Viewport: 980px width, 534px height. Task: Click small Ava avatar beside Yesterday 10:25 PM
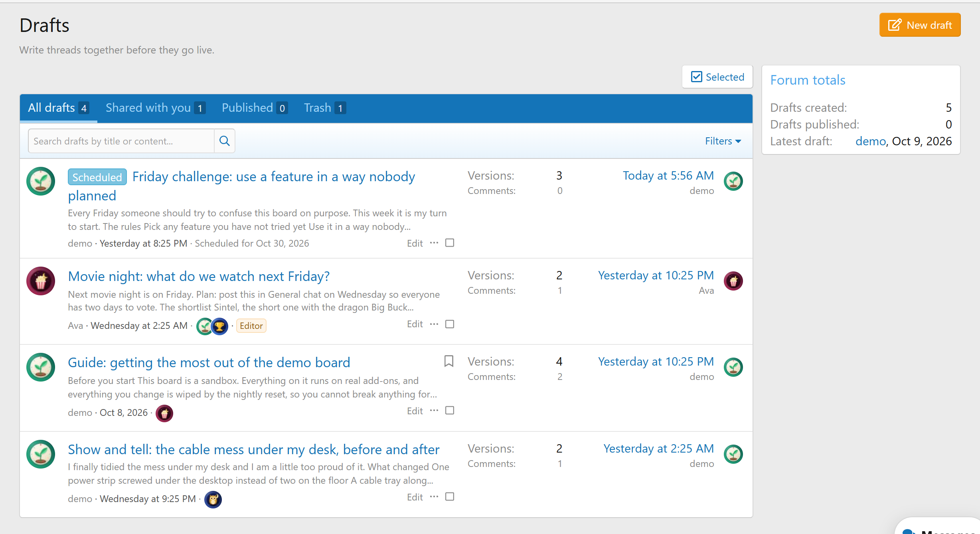[733, 281]
